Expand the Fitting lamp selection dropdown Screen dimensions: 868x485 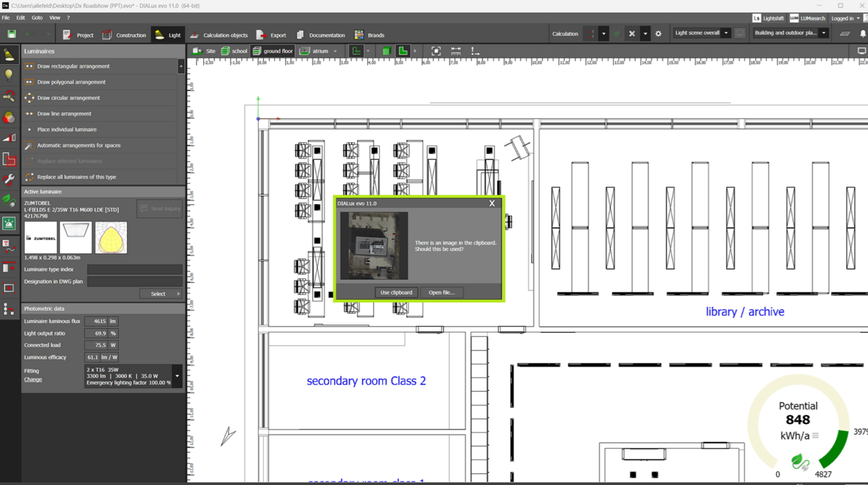pyautogui.click(x=177, y=376)
